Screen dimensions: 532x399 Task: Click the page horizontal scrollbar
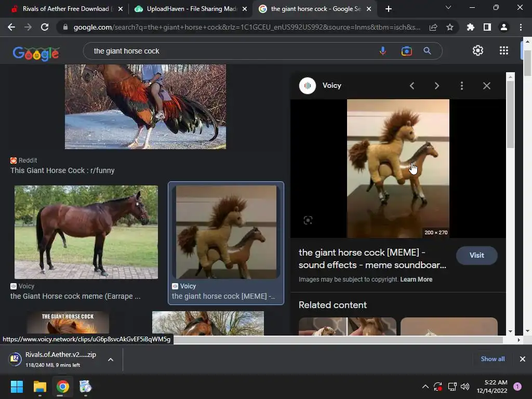pyautogui.click(x=338, y=340)
